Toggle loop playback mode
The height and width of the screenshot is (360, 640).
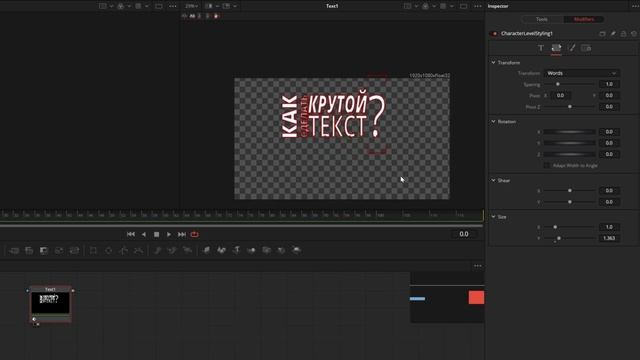(x=195, y=234)
